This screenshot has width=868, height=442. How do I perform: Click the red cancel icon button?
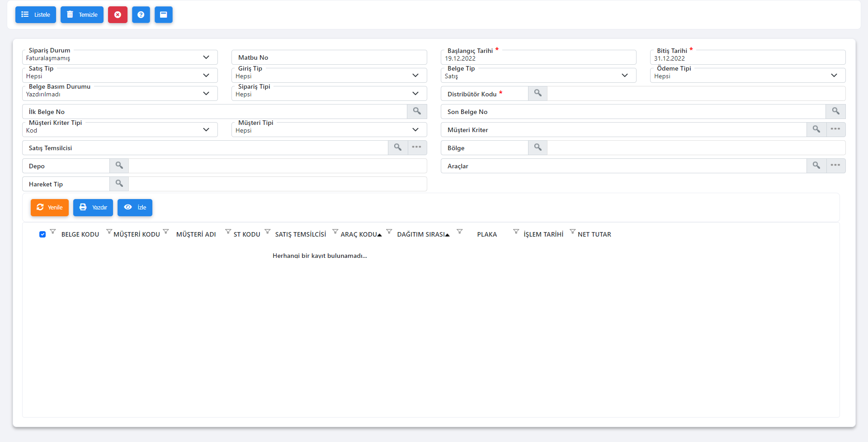[118, 15]
